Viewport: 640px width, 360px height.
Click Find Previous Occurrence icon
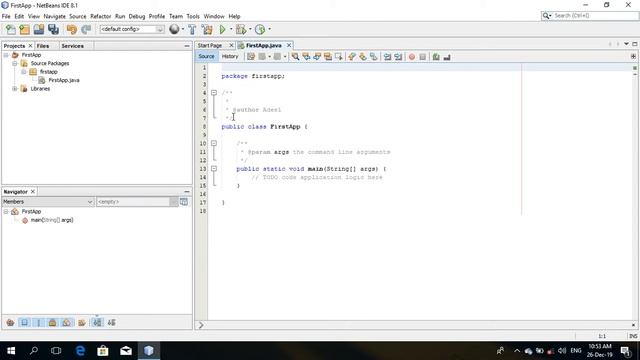click(x=306, y=57)
